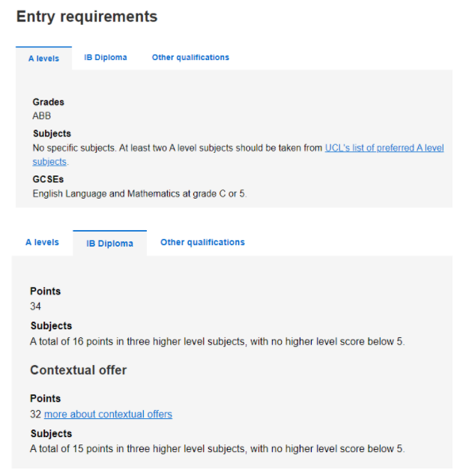Viewport: 460px width, 476px height.
Task: Open UCL's list of preferred A level link
Action: pyautogui.click(x=384, y=148)
